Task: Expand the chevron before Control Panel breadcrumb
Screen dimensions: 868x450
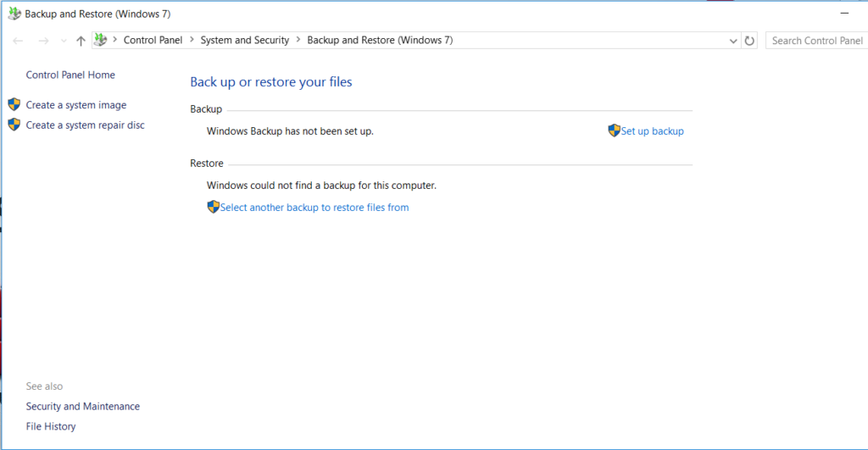Action: point(115,40)
